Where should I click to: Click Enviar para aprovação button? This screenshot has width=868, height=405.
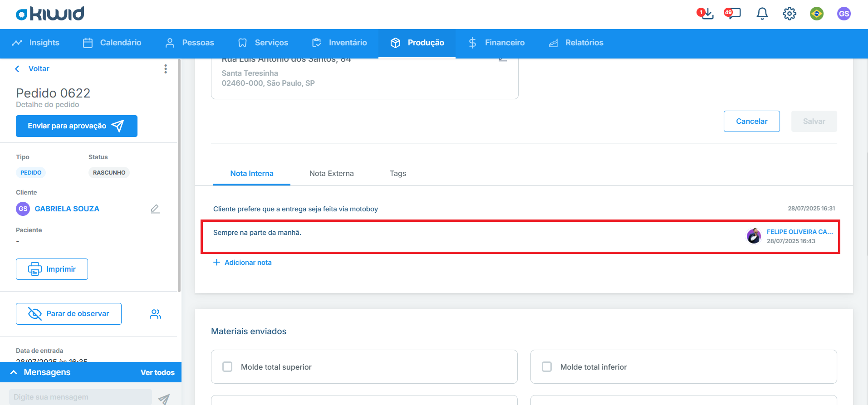click(77, 126)
